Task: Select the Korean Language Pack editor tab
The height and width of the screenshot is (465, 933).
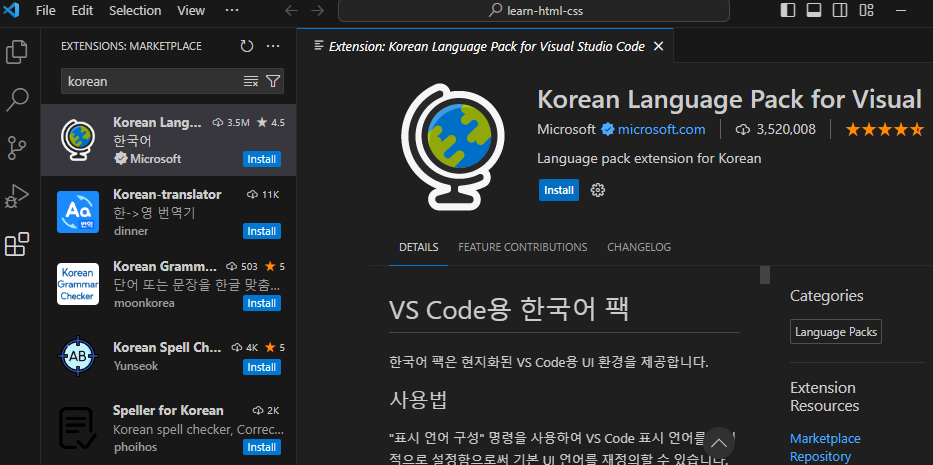Action: [x=486, y=46]
